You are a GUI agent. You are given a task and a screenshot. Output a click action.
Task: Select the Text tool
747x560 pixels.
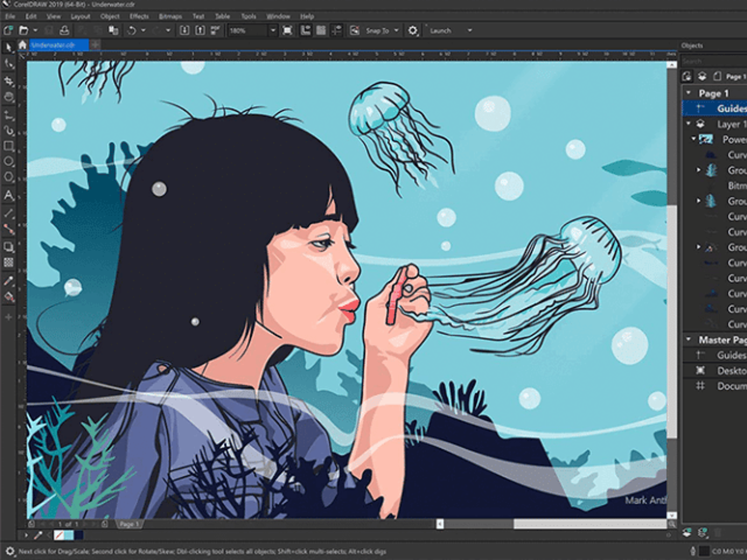click(x=8, y=195)
